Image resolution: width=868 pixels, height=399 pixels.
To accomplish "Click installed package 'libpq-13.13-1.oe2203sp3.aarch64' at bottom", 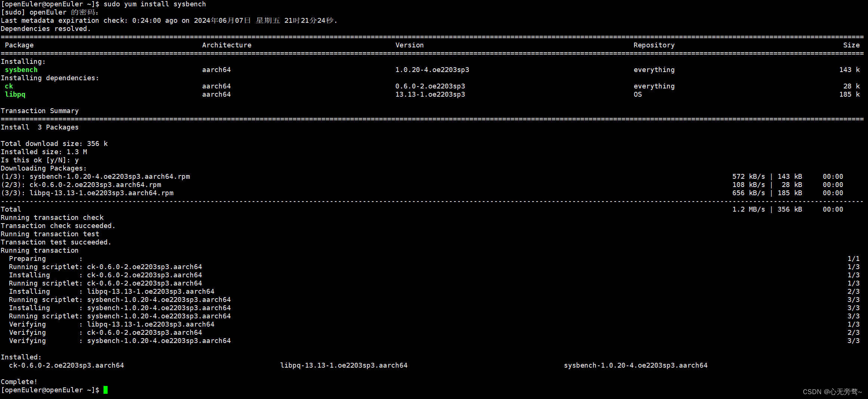I will 344,365.
